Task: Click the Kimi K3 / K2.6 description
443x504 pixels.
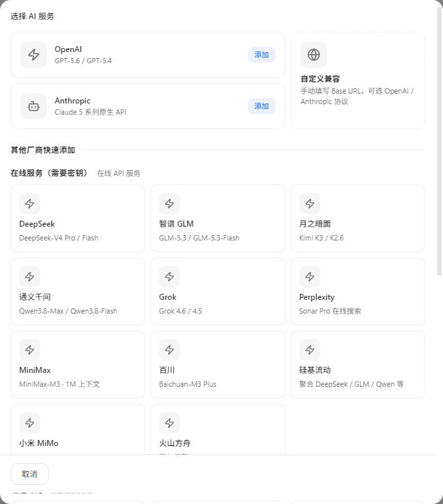Action: [x=322, y=238]
